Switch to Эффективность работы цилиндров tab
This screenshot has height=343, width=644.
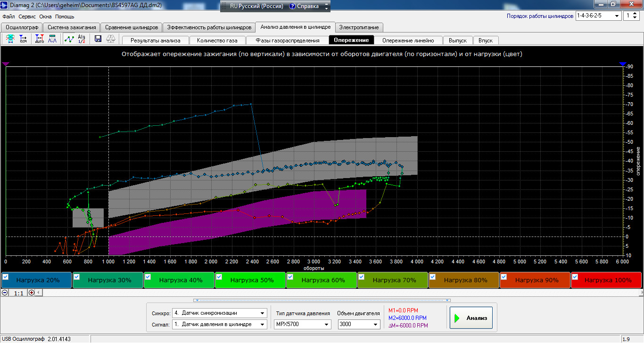click(x=209, y=27)
